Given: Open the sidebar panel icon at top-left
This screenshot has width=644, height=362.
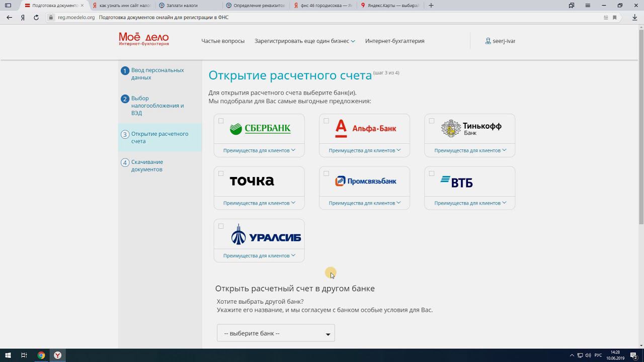Looking at the screenshot, I should (8, 6).
